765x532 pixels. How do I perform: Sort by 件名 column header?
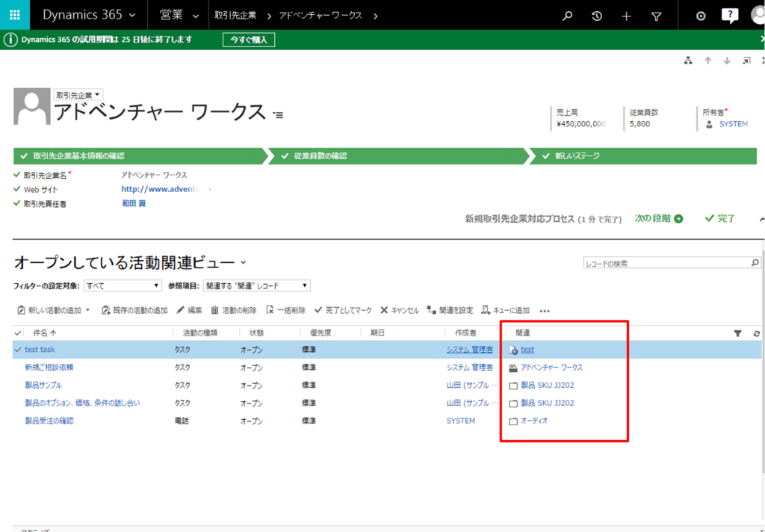coord(44,332)
